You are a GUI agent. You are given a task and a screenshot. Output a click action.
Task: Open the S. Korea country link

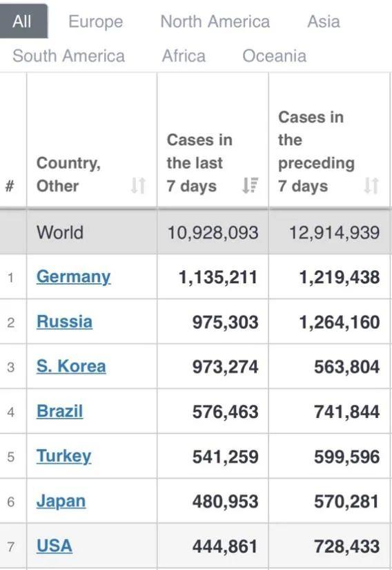71,366
